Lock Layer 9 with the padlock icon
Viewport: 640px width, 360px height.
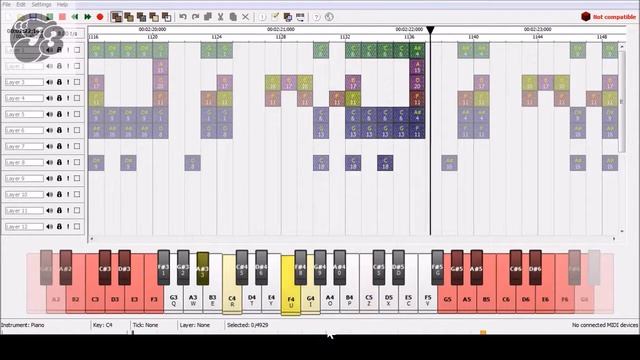tap(59, 178)
